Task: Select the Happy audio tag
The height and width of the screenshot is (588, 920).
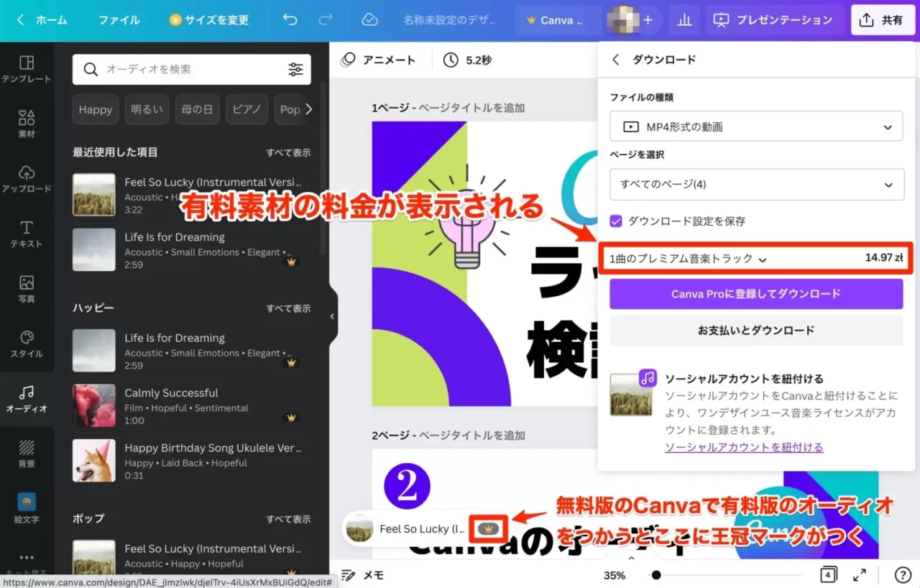Action: click(96, 109)
